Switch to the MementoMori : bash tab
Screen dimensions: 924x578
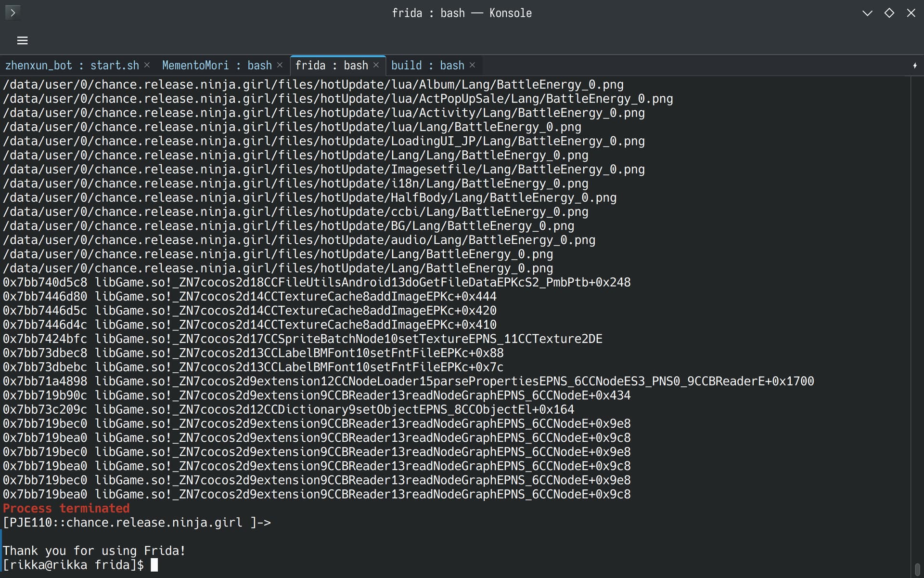(217, 66)
